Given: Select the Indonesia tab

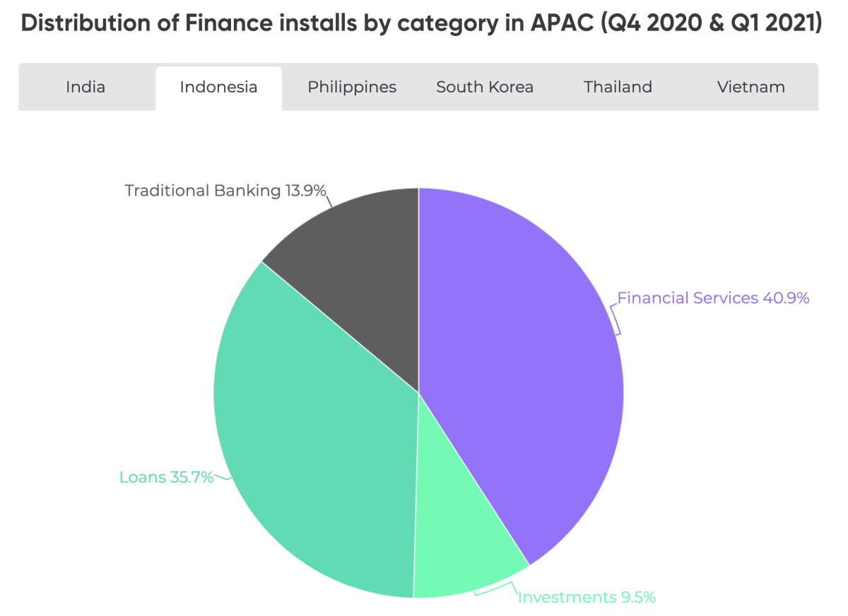Looking at the screenshot, I should pyautogui.click(x=218, y=88).
